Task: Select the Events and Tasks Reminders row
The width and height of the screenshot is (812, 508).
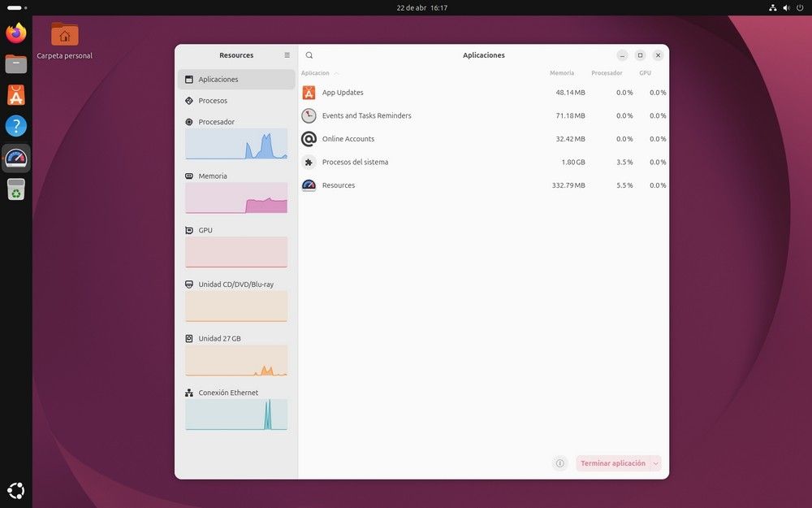Action: [x=484, y=115]
